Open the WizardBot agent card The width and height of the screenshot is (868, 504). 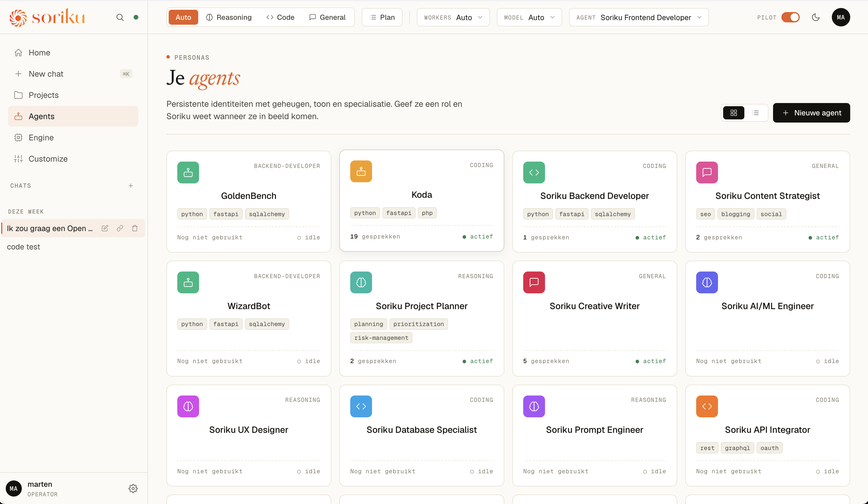click(x=249, y=319)
